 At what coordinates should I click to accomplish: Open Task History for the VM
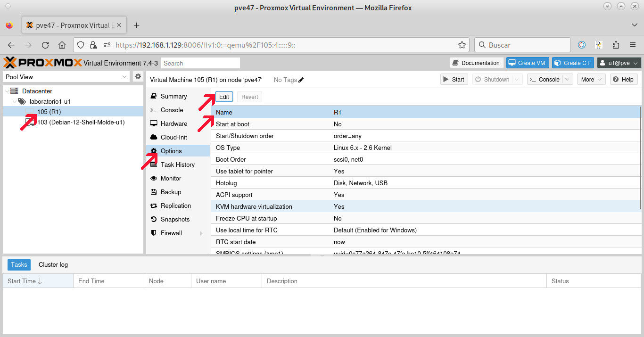point(178,164)
